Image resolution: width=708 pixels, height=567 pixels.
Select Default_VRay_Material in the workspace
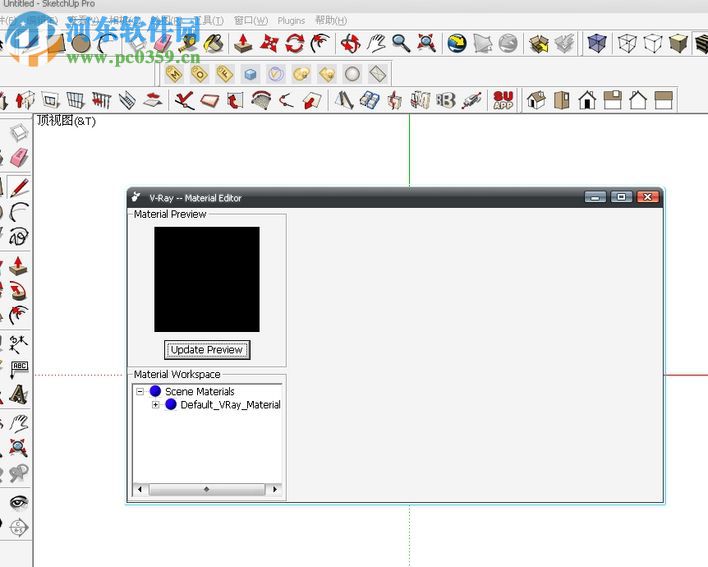[x=230, y=404]
